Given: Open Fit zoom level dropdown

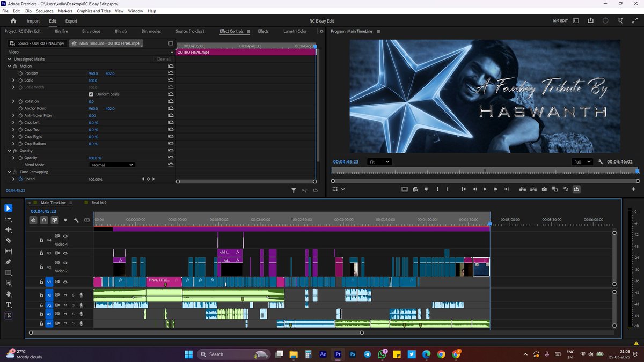Looking at the screenshot, I should 379,161.
